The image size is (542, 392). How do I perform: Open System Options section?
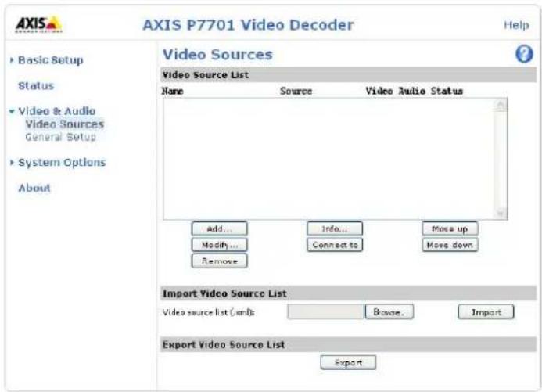(62, 163)
